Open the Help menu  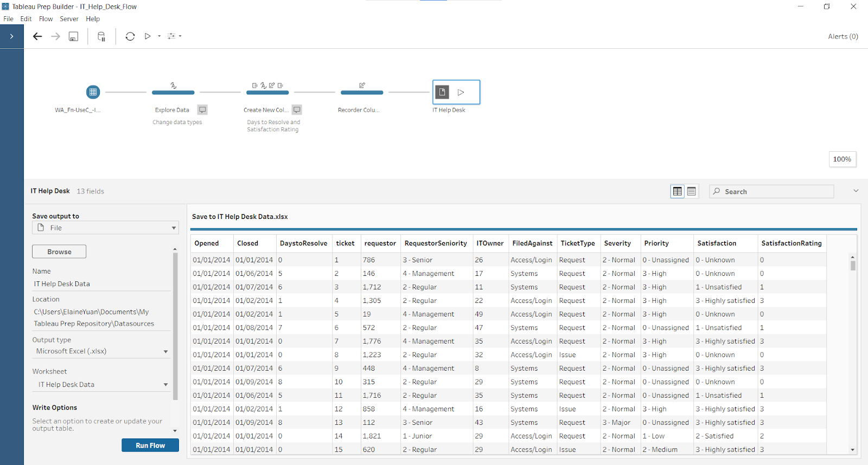[x=93, y=18]
